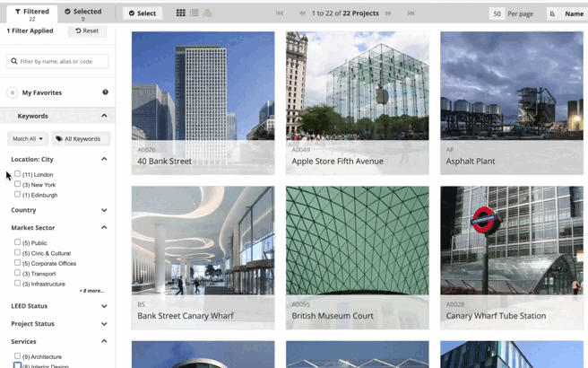Collapse the Services group

click(x=104, y=341)
